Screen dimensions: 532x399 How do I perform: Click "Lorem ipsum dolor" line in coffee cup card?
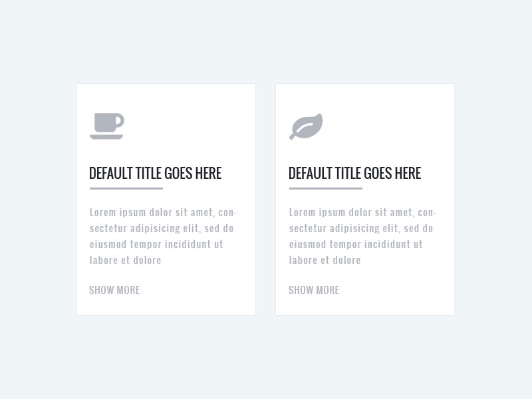pyautogui.click(x=163, y=213)
